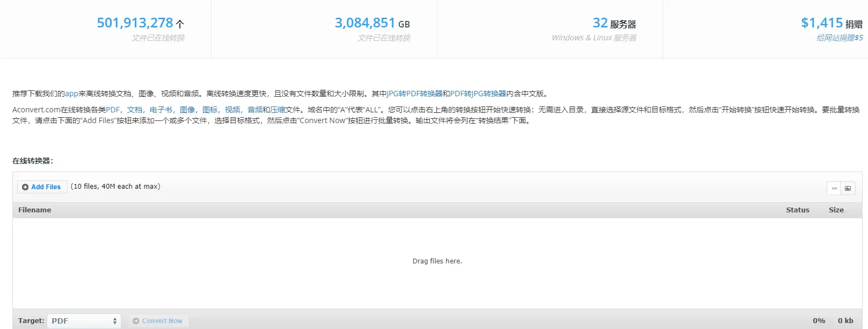
Task: Go to the PDF converter link
Action: pos(113,110)
